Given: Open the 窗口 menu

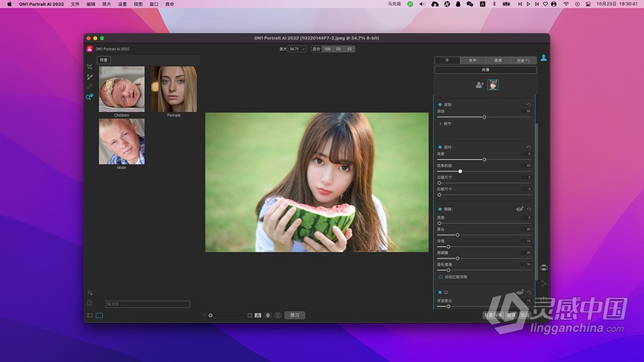Looking at the screenshot, I should pyautogui.click(x=154, y=4).
